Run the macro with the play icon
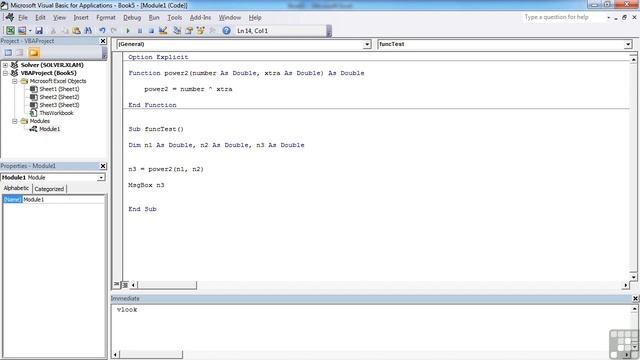Screen dimensions: 640x360 point(128,31)
